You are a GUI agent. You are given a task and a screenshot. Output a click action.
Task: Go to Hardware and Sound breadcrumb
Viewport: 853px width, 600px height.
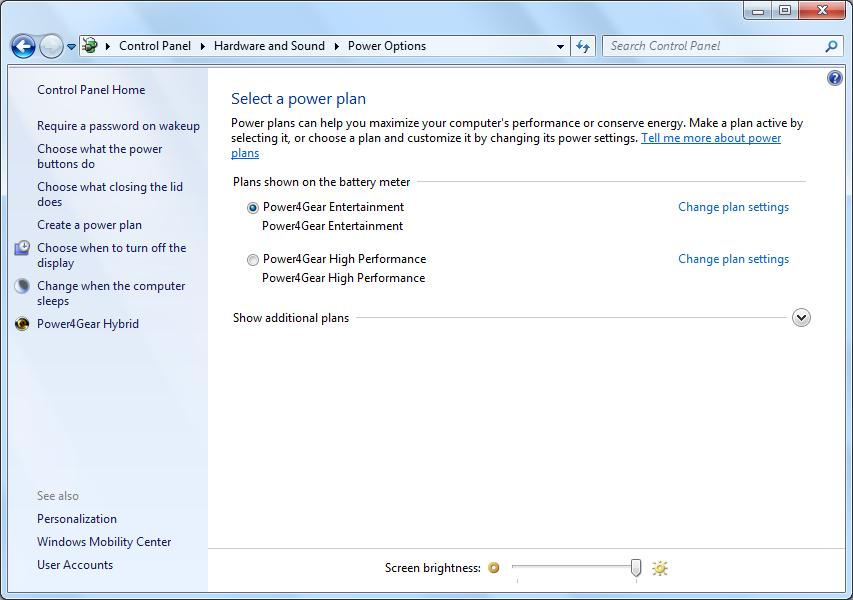pyautogui.click(x=269, y=46)
